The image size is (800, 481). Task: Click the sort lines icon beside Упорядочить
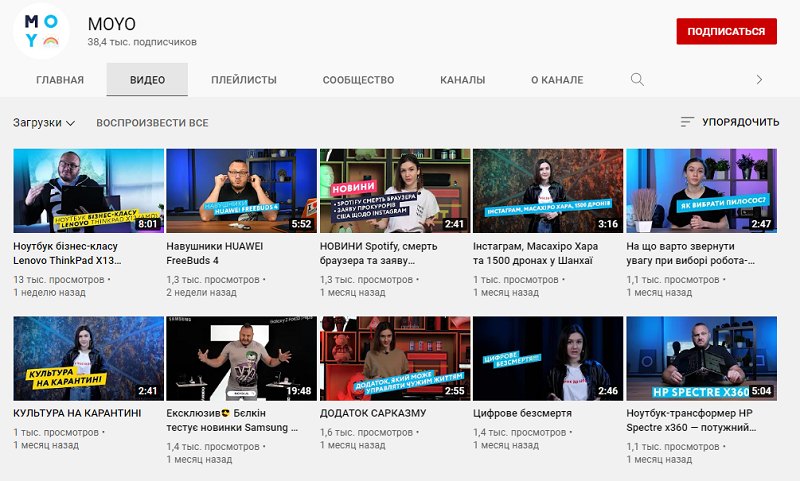(x=687, y=122)
